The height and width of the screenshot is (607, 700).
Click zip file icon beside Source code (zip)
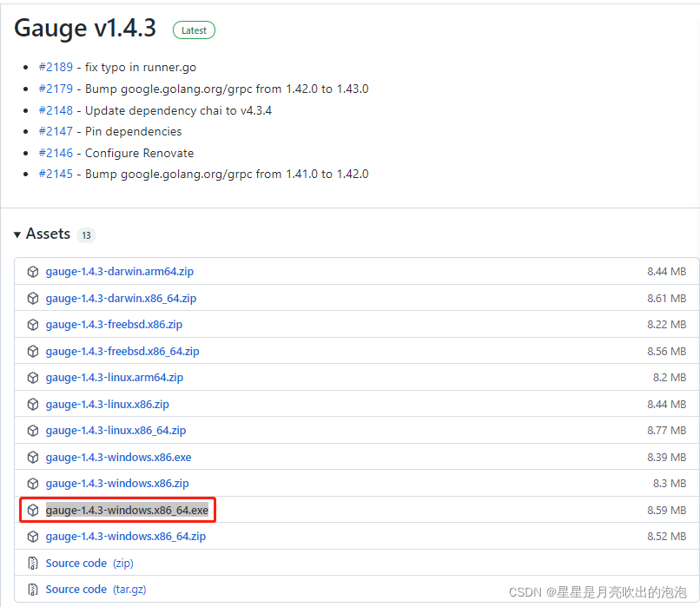click(33, 564)
